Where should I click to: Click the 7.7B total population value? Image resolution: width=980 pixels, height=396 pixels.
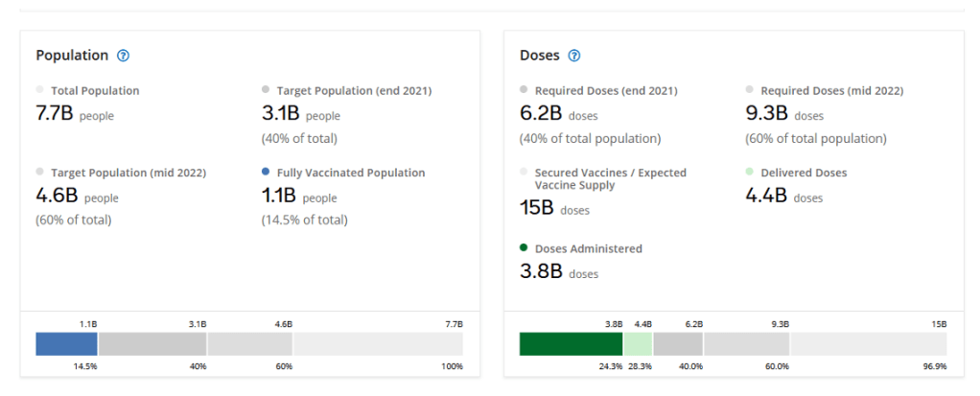click(54, 114)
